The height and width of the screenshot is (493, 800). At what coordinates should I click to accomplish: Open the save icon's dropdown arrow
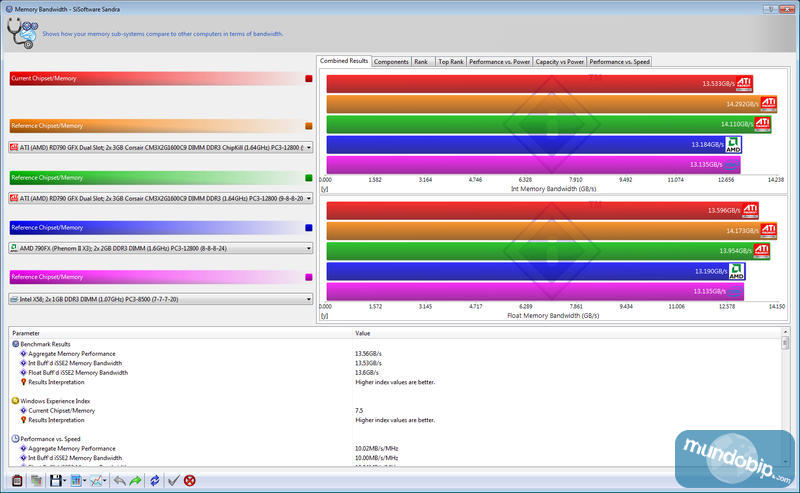(x=65, y=481)
